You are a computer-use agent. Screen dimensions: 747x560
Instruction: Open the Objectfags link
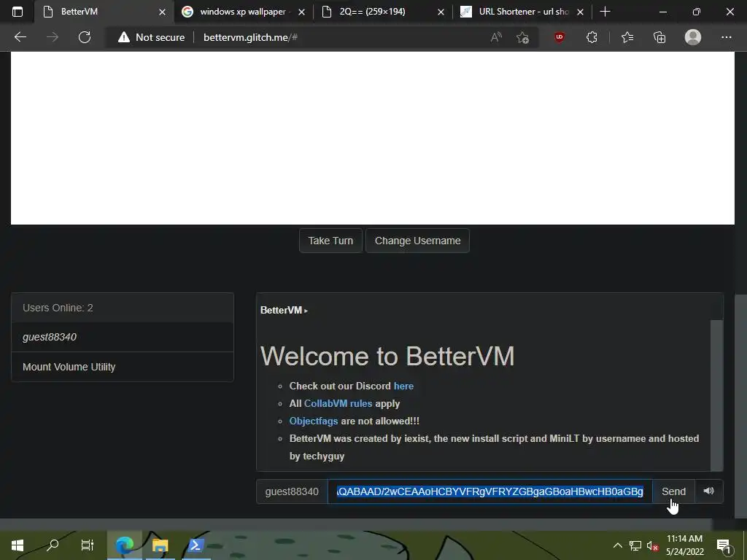(x=314, y=421)
